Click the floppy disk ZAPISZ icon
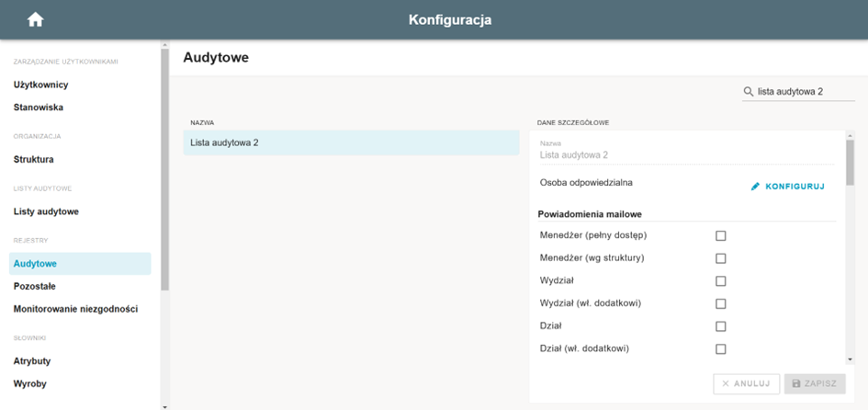 click(x=796, y=383)
